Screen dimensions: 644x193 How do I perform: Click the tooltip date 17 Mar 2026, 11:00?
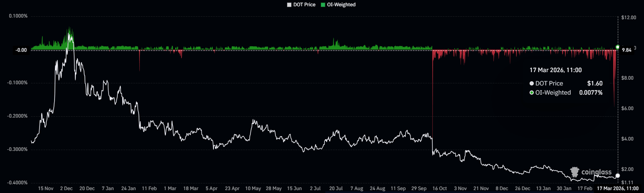point(555,70)
